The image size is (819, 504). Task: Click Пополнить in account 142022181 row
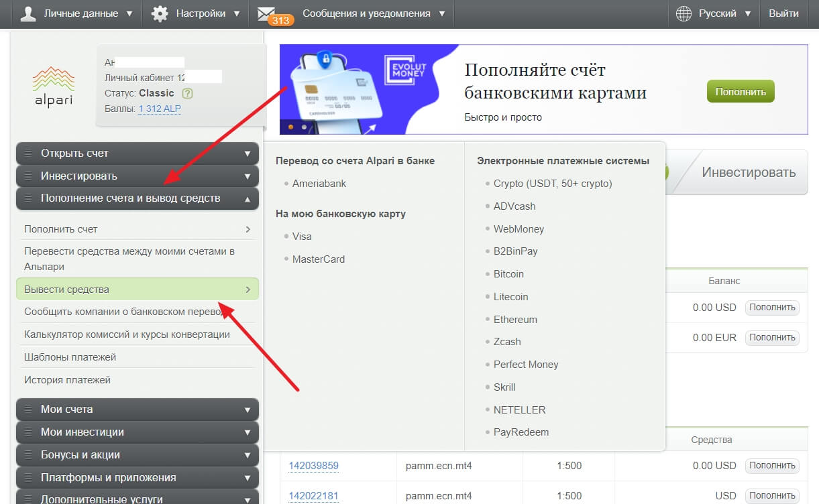pos(772,496)
